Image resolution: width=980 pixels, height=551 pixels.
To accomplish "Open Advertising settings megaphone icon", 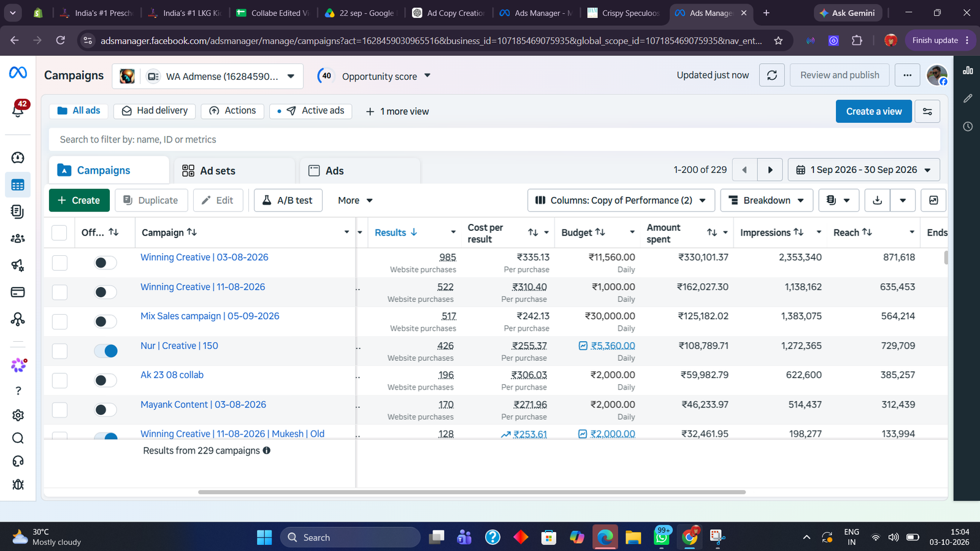I will click(x=18, y=266).
